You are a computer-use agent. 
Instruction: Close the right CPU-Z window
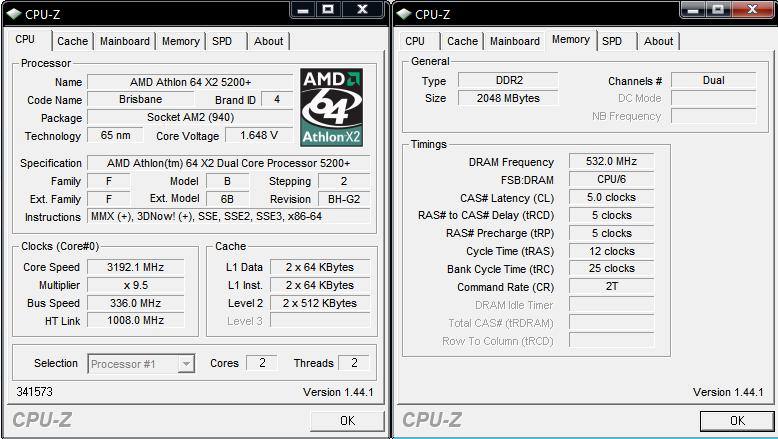[x=753, y=9]
